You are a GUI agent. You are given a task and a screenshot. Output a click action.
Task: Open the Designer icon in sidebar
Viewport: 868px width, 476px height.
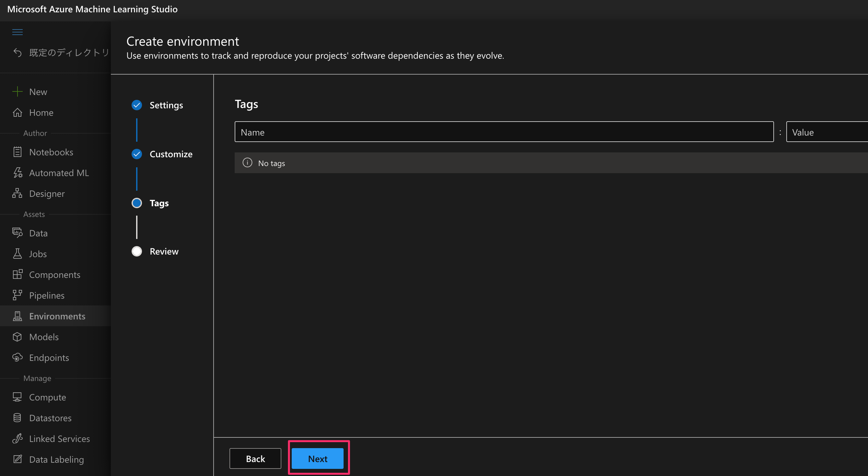[17, 194]
